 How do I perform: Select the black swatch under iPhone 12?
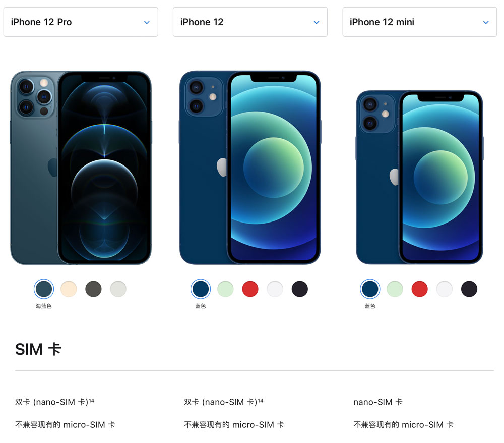(x=299, y=289)
